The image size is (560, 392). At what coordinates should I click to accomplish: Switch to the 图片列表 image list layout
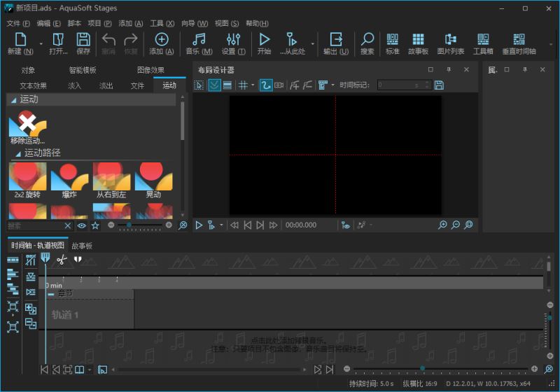[450, 43]
